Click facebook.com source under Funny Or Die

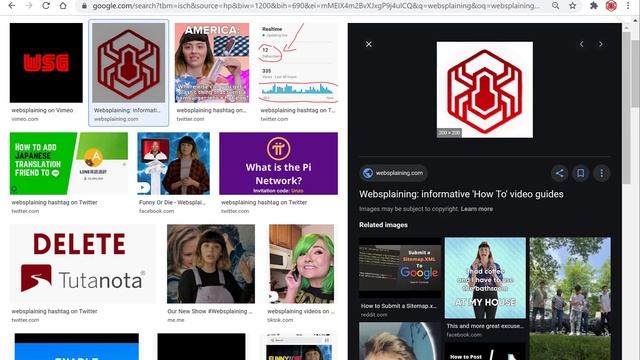pyautogui.click(x=156, y=211)
